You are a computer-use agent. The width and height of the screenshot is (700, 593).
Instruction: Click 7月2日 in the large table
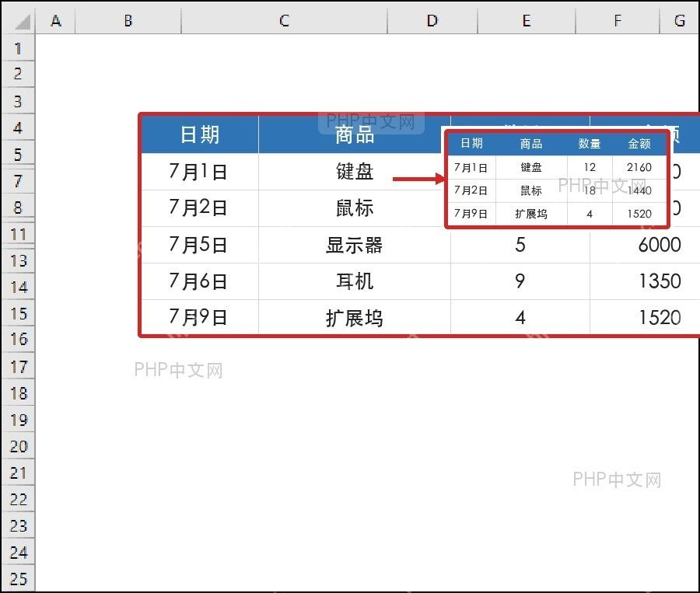(x=198, y=208)
